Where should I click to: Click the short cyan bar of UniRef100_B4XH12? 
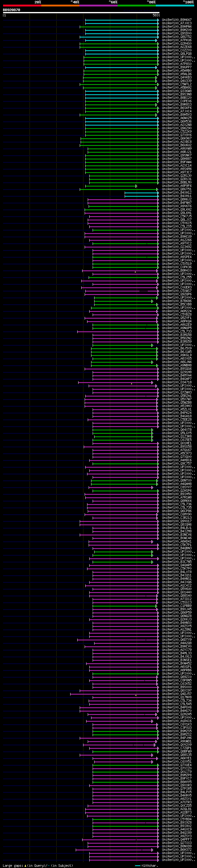(142, 193)
